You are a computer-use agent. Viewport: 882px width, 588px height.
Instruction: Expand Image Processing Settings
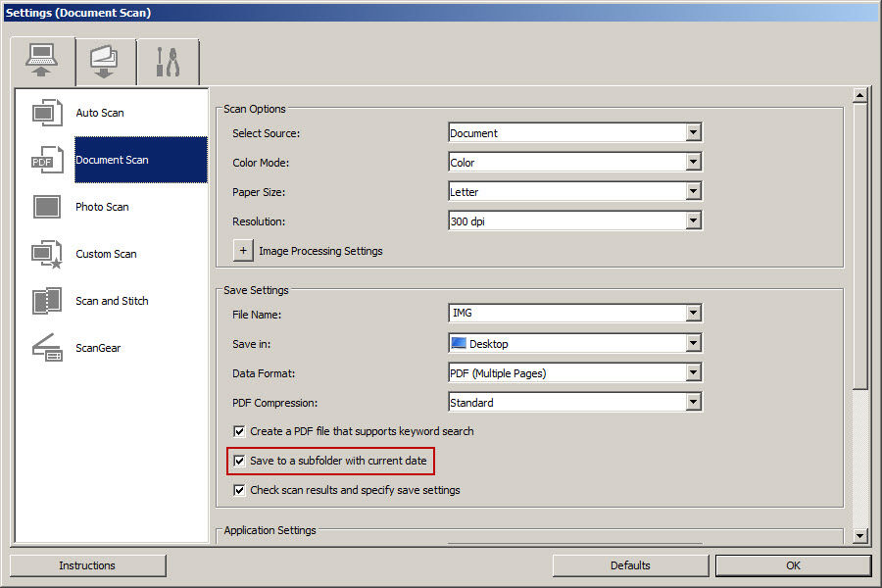[242, 251]
